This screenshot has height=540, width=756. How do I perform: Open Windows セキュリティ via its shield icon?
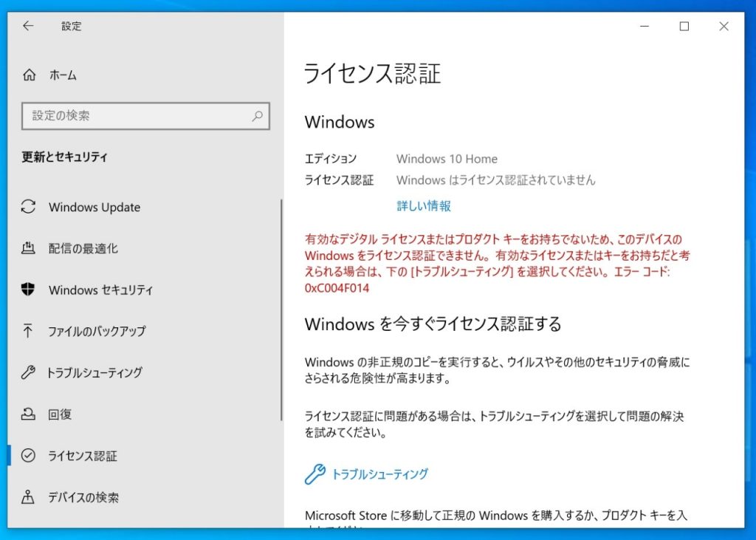[28, 290]
